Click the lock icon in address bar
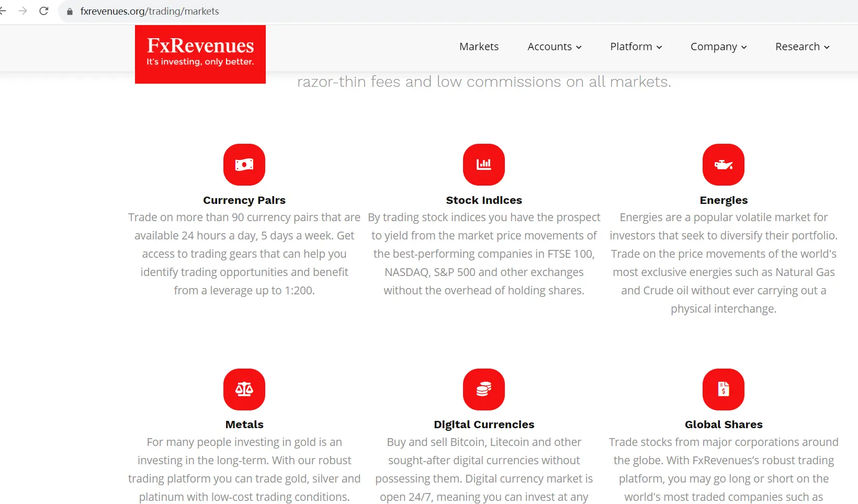The image size is (858, 504). point(70,12)
